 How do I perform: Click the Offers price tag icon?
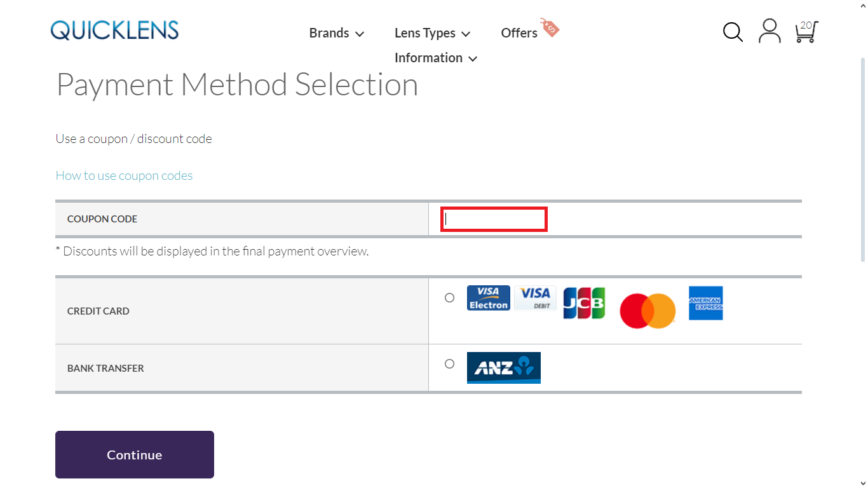pos(550,27)
